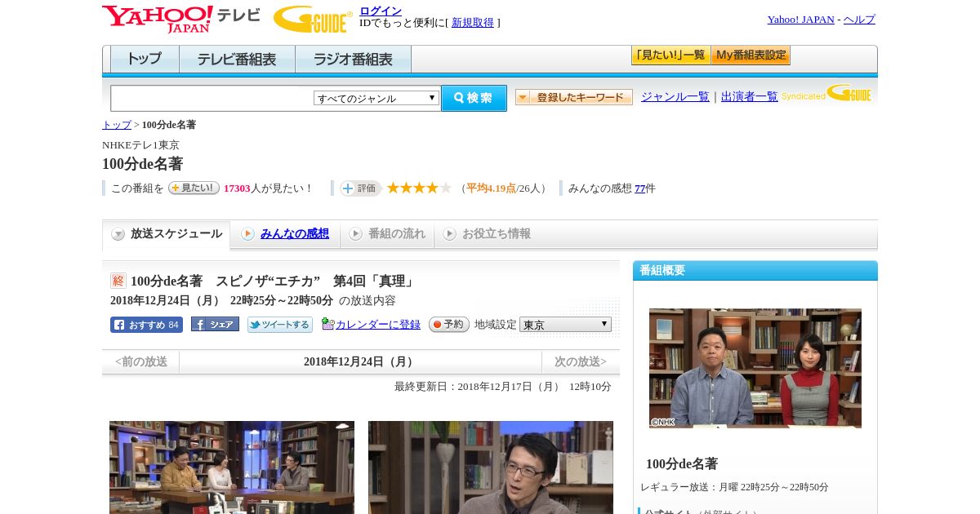980x514 pixels.
Task: Click the Yahoo! JAPAN テレビ logo
Action: (180, 19)
